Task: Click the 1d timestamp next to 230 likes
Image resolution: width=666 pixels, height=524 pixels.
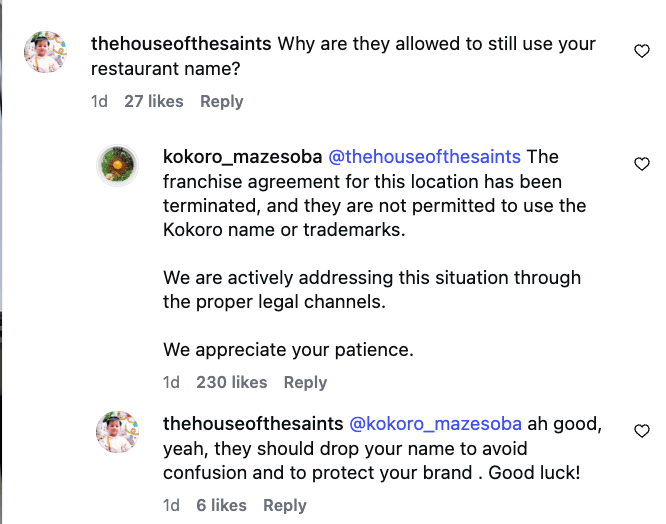Action: (x=171, y=382)
